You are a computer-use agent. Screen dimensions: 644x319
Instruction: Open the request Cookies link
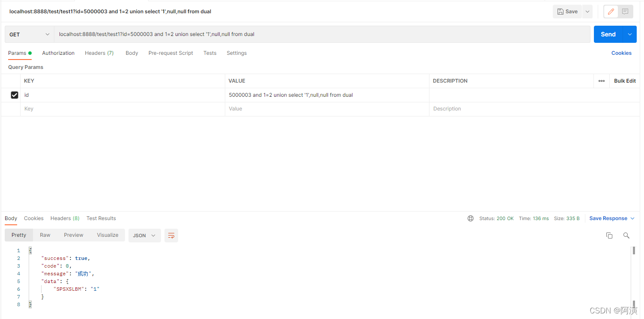(x=621, y=53)
